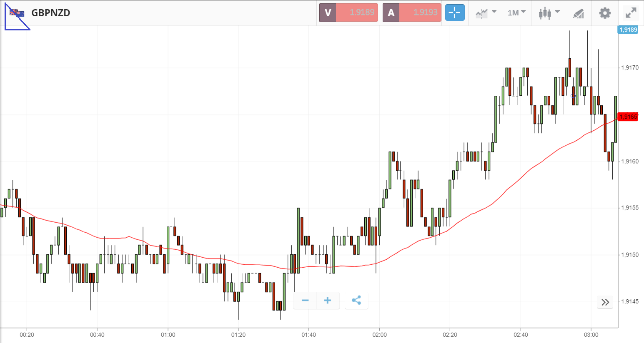Toggle the blue crosshair cursor button
The width and height of the screenshot is (644, 343).
point(454,12)
